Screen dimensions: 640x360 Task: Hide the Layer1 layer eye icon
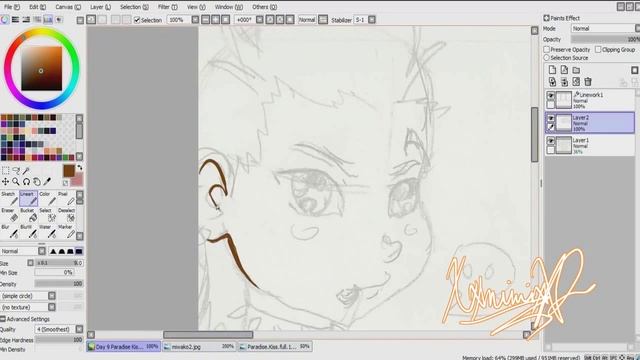click(x=551, y=141)
